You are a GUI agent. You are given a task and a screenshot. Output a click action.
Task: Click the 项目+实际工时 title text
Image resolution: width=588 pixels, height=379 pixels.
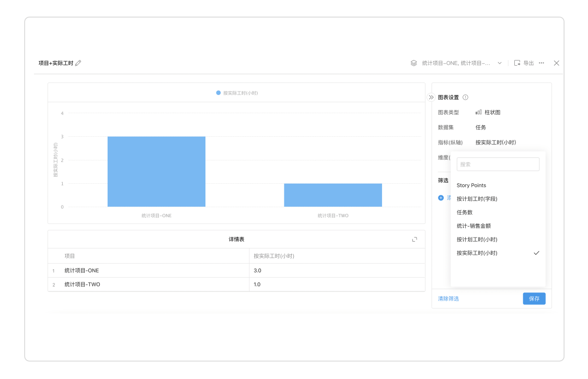click(56, 63)
